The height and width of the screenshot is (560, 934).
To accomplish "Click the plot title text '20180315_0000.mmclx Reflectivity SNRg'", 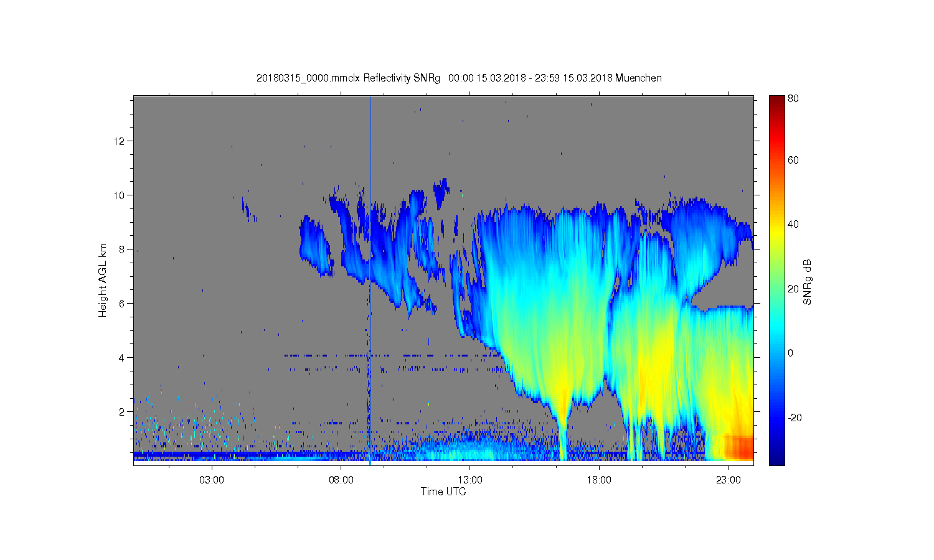I will pyautogui.click(x=348, y=78).
